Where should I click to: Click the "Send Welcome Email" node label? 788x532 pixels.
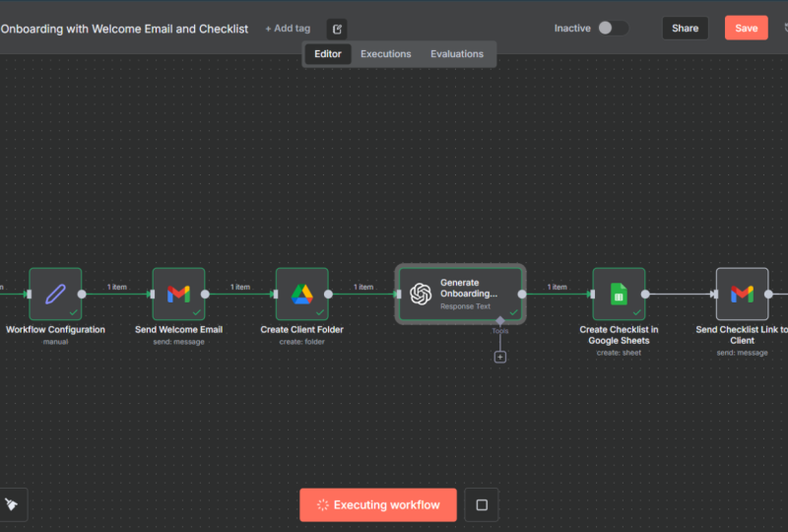179,330
